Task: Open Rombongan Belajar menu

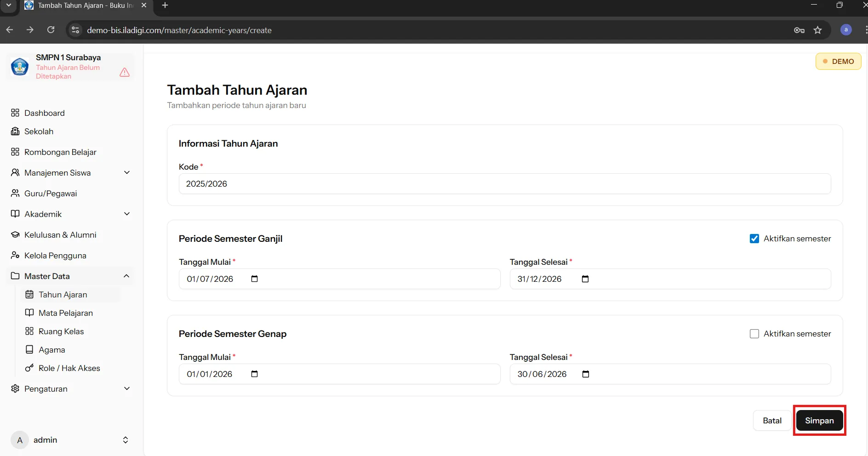Action: point(70,152)
